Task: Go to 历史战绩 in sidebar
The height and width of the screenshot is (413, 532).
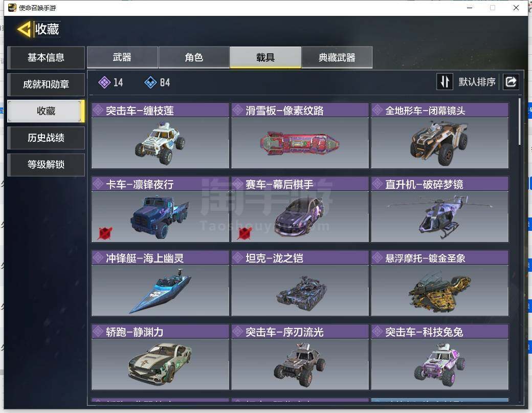Action: click(x=46, y=138)
